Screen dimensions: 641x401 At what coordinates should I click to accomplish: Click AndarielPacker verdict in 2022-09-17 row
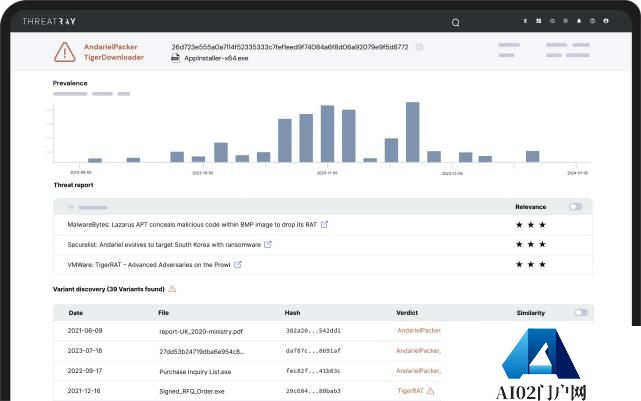pos(418,371)
